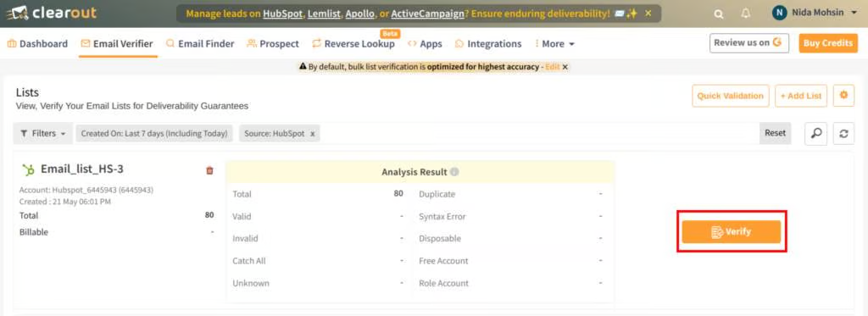Click the Catch All row label
This screenshot has width=868, height=316.
pyautogui.click(x=248, y=261)
